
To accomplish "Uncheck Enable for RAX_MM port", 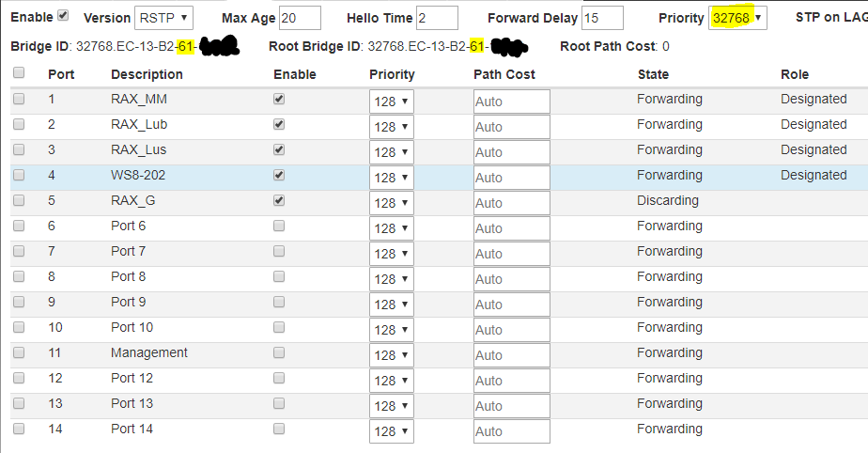I will [x=279, y=99].
